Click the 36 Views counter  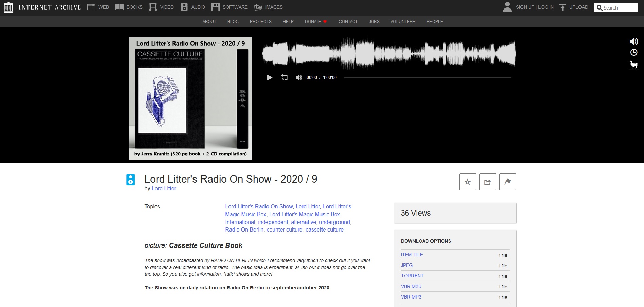[x=416, y=213]
